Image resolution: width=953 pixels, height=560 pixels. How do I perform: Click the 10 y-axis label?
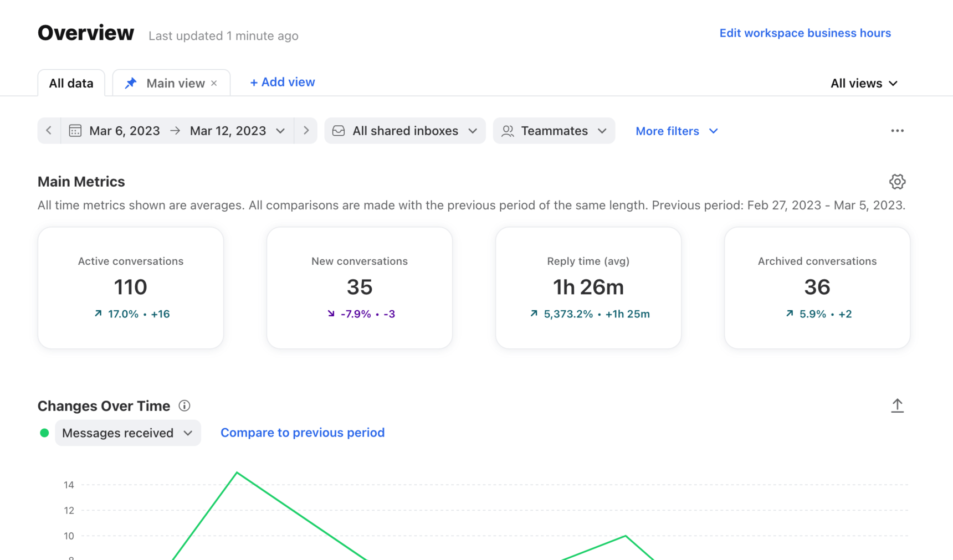[69, 536]
